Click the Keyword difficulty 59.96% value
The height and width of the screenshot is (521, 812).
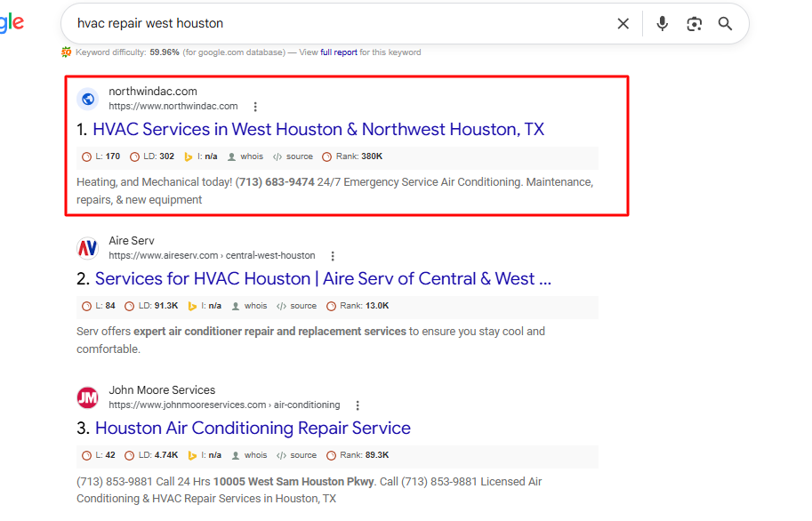click(x=165, y=52)
